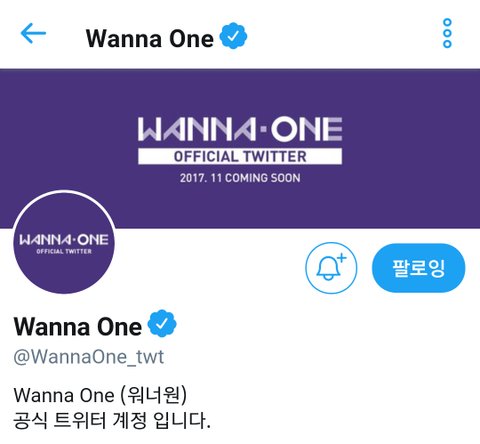480x444 pixels.
Task: Click 2017. 11 COMING SOON banner text
Action: pos(240,178)
